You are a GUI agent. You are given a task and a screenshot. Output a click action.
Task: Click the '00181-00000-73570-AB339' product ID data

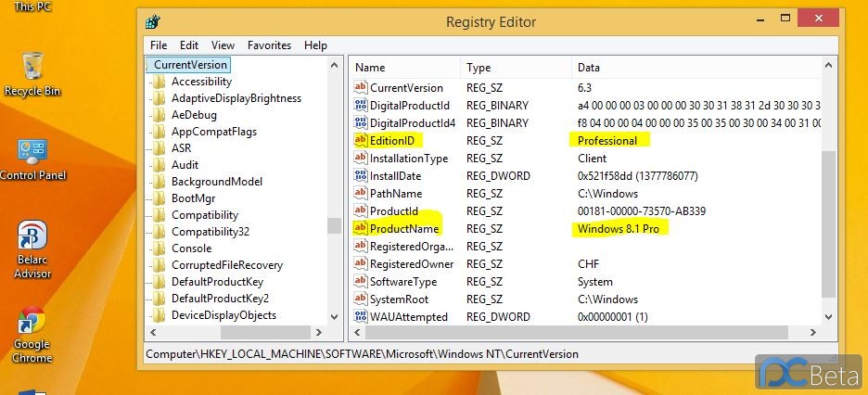pyautogui.click(x=642, y=210)
